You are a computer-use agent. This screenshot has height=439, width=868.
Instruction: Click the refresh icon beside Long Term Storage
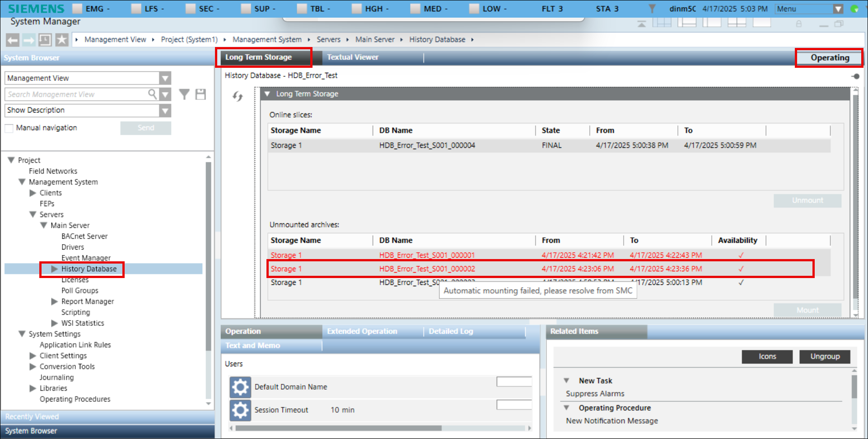pos(238,96)
